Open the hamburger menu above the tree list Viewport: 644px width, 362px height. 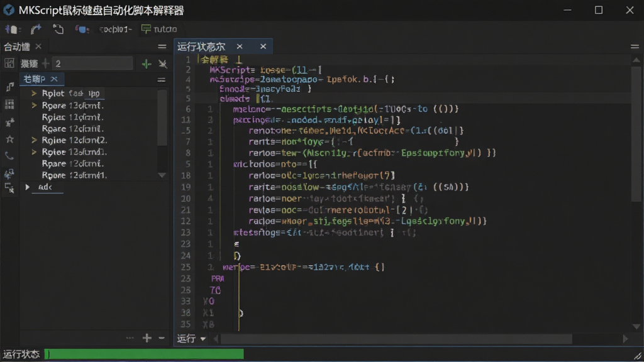162,80
